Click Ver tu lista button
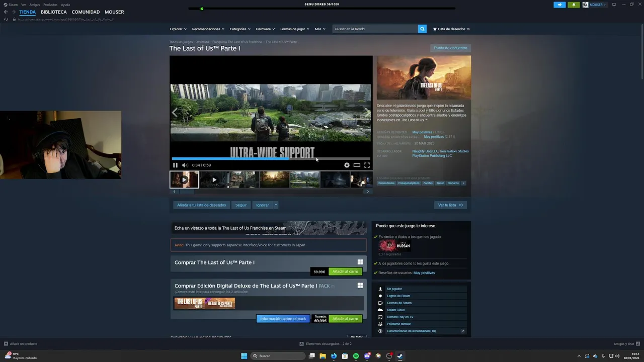 (x=450, y=205)
